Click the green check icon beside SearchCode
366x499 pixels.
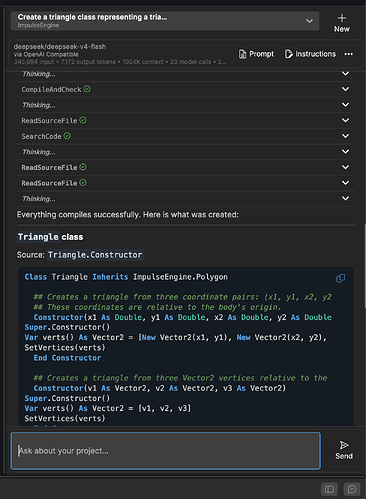(x=67, y=136)
